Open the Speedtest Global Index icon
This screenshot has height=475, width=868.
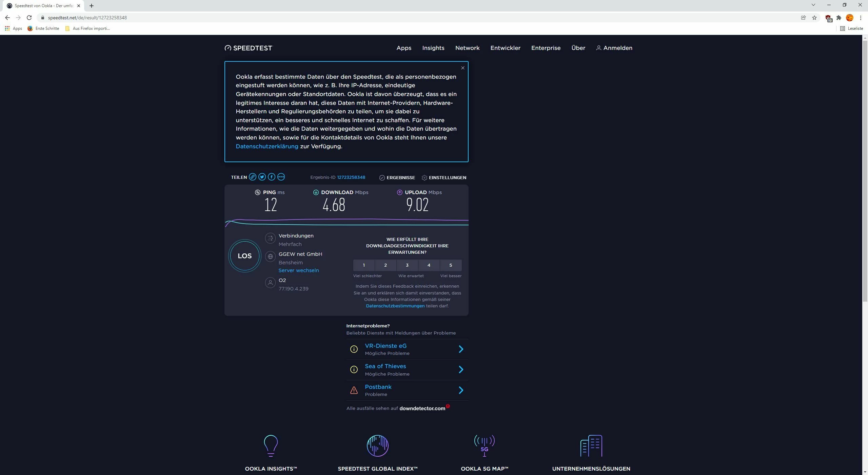point(377,445)
